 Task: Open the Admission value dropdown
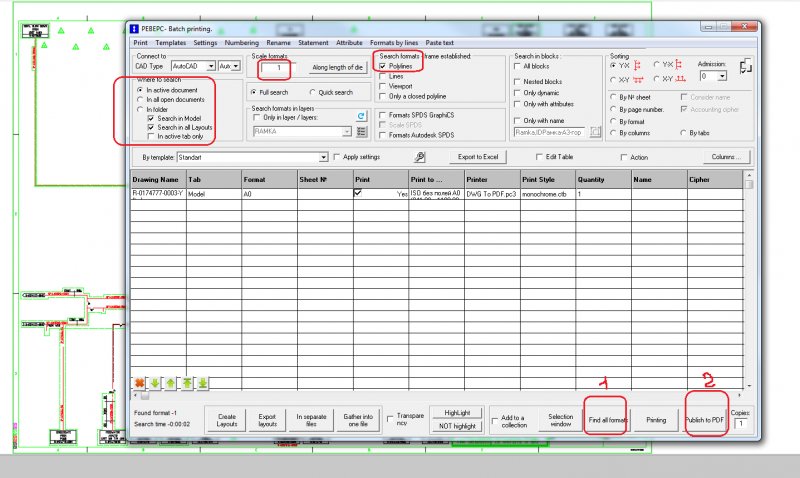(x=722, y=77)
